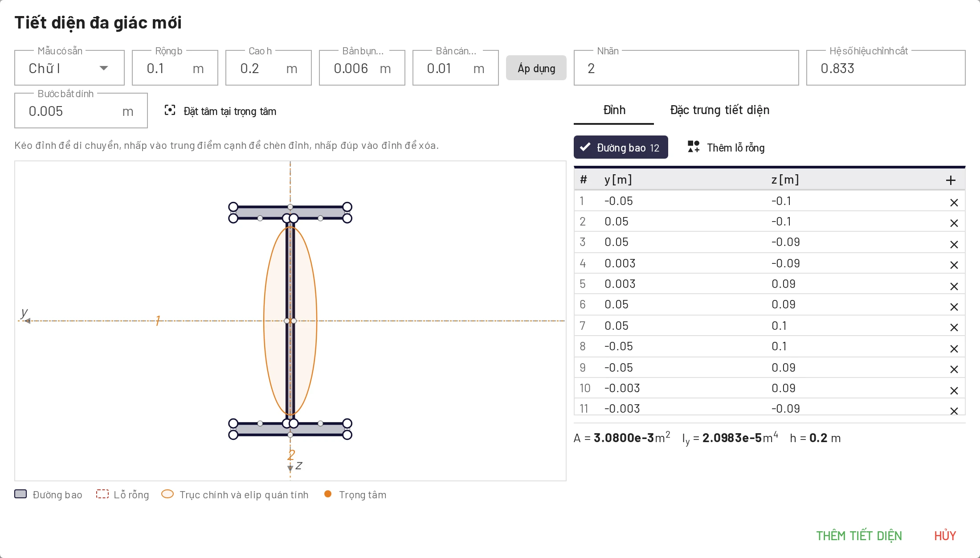The width and height of the screenshot is (980, 558).
Task: Click y value -0.003 in row 10
Action: click(x=622, y=388)
